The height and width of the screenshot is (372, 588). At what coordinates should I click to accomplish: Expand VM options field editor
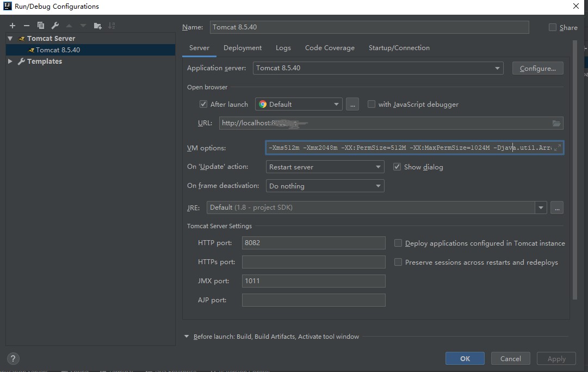(x=558, y=148)
